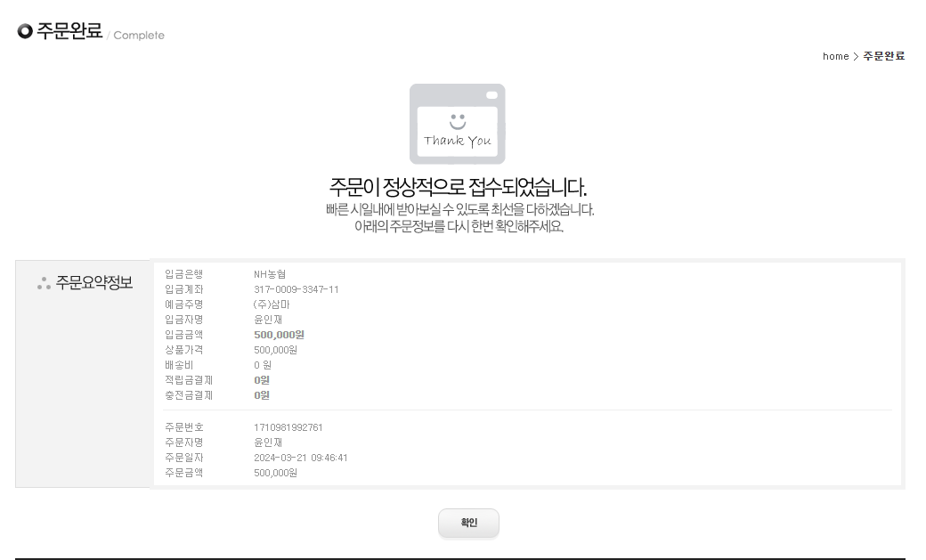The image size is (926, 560).
Task: Select bold deposit amount 500,000원
Action: (x=279, y=335)
